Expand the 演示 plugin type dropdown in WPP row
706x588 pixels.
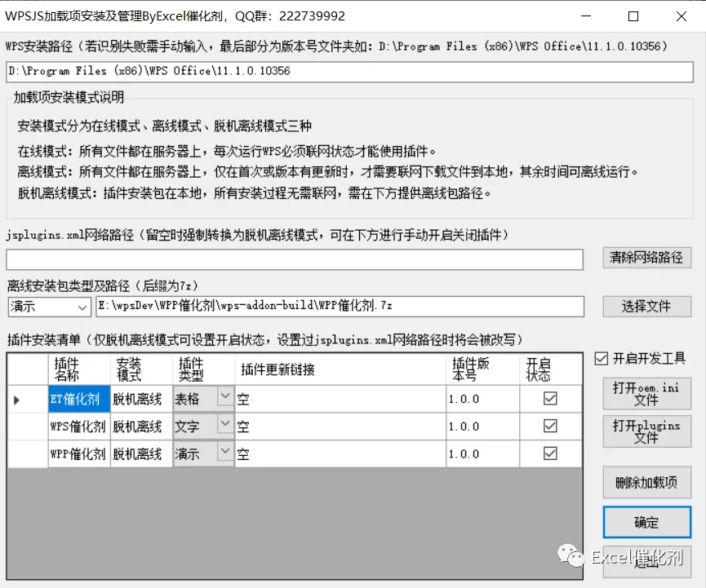pyautogui.click(x=224, y=451)
